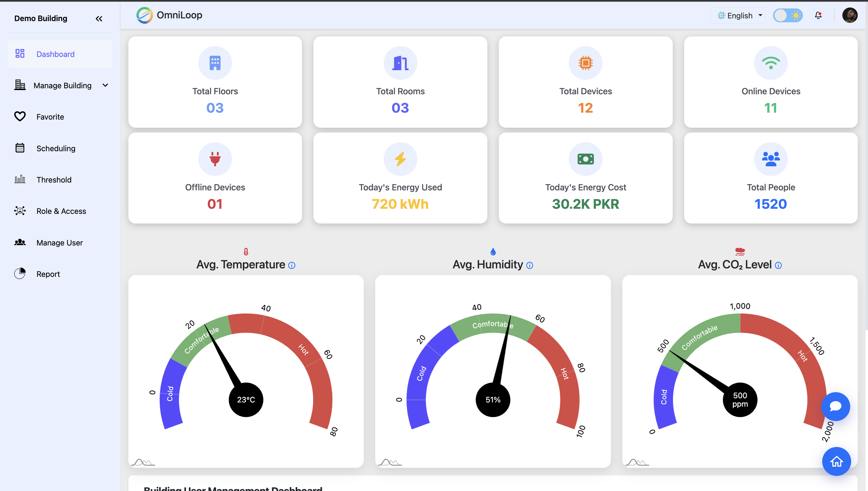The height and width of the screenshot is (491, 868).
Task: Open the Dashboard section in the sidebar
Action: pos(55,54)
